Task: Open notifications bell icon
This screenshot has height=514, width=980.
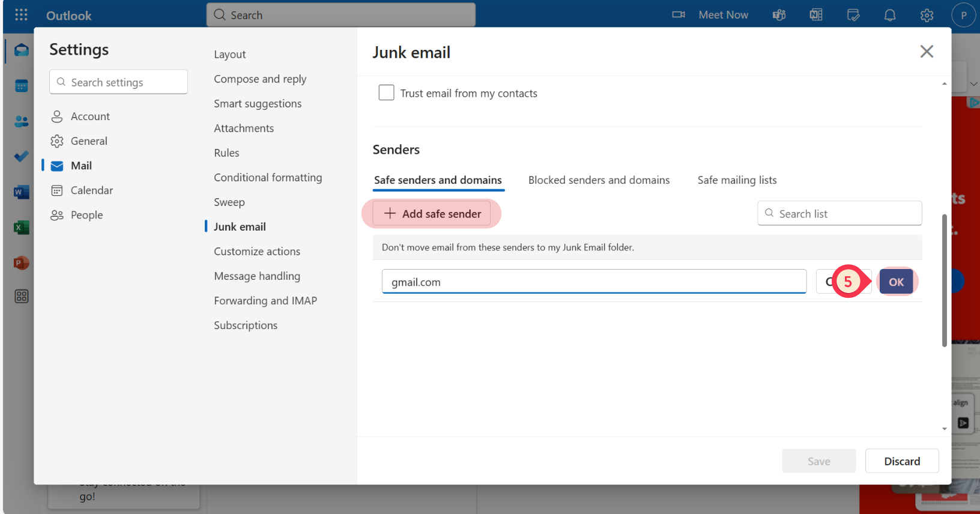Action: (x=890, y=15)
